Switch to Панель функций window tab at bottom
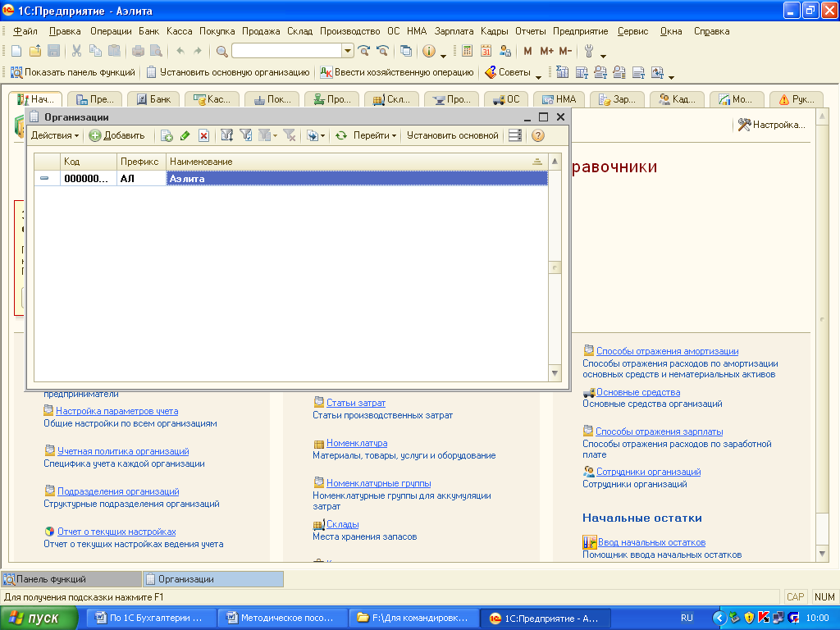Image resolution: width=840 pixels, height=630 pixels. tap(71, 579)
